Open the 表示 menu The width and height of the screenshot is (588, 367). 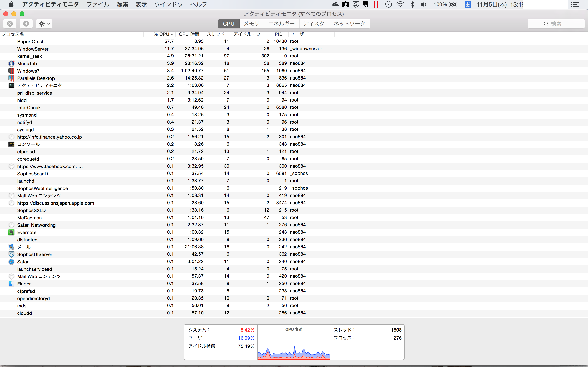pyautogui.click(x=141, y=4)
